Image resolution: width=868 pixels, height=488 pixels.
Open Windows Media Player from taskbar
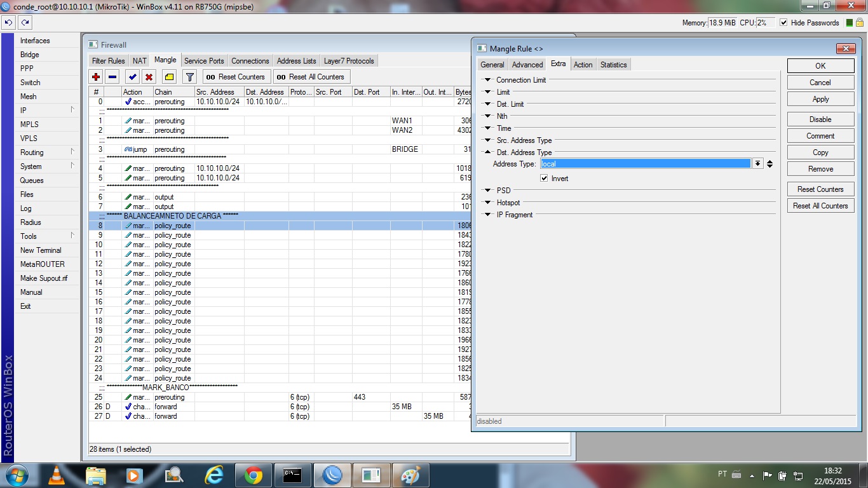coord(135,475)
